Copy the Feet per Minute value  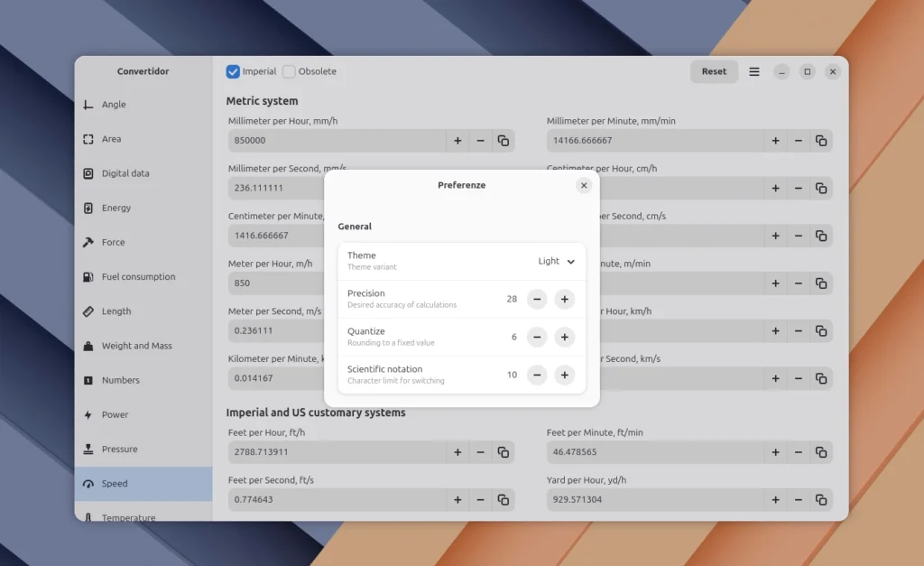[x=821, y=451]
